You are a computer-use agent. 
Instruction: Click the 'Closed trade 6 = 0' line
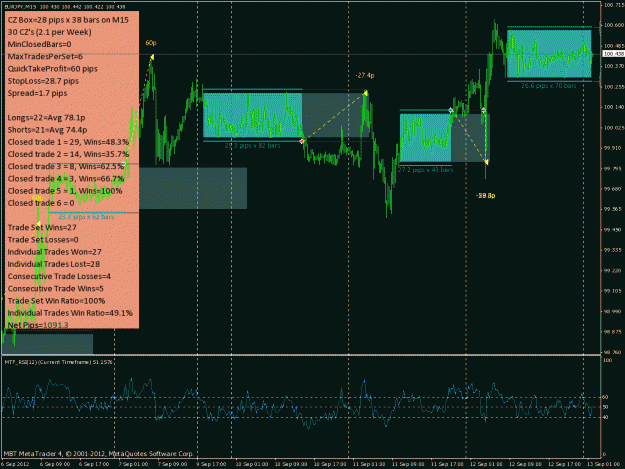tap(41, 203)
